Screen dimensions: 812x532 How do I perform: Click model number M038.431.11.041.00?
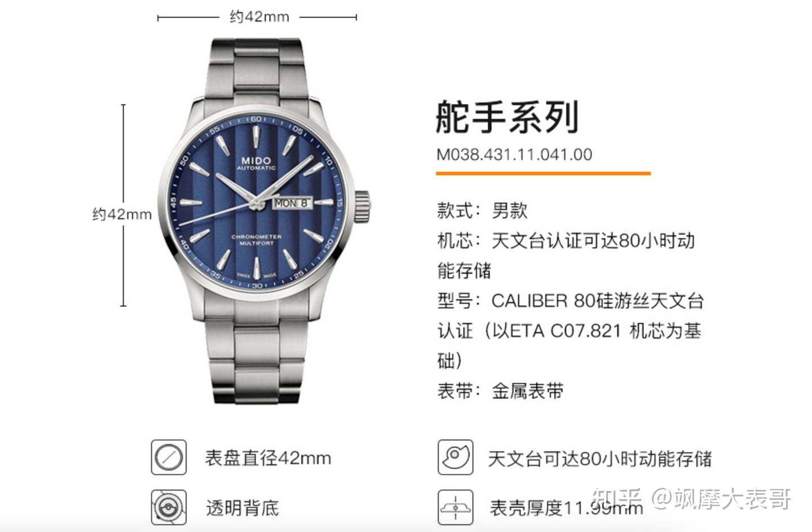pos(514,155)
